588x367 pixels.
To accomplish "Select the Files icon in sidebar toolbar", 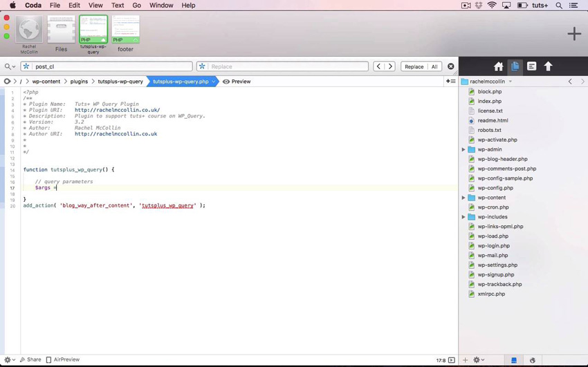I will (x=515, y=66).
